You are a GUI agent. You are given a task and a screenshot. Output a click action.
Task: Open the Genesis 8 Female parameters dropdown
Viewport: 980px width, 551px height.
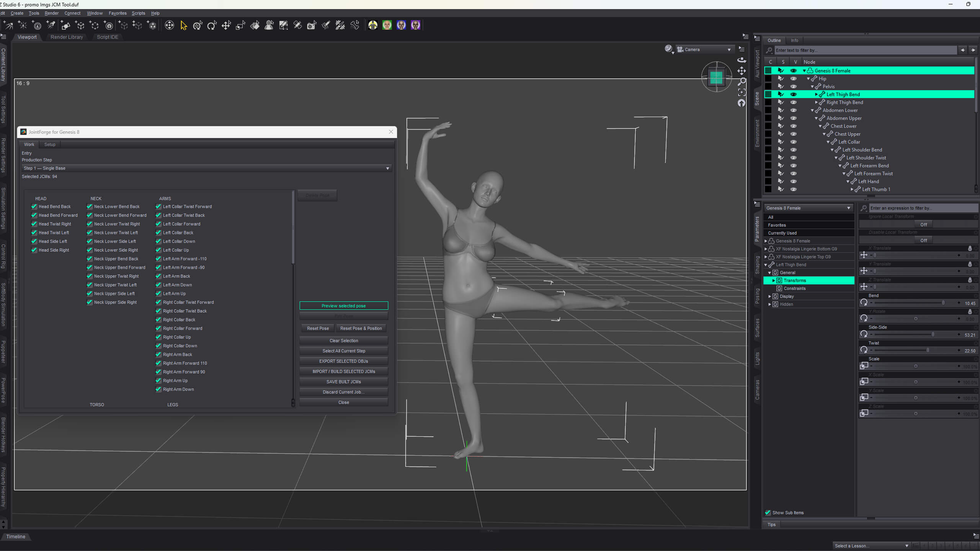(x=808, y=208)
